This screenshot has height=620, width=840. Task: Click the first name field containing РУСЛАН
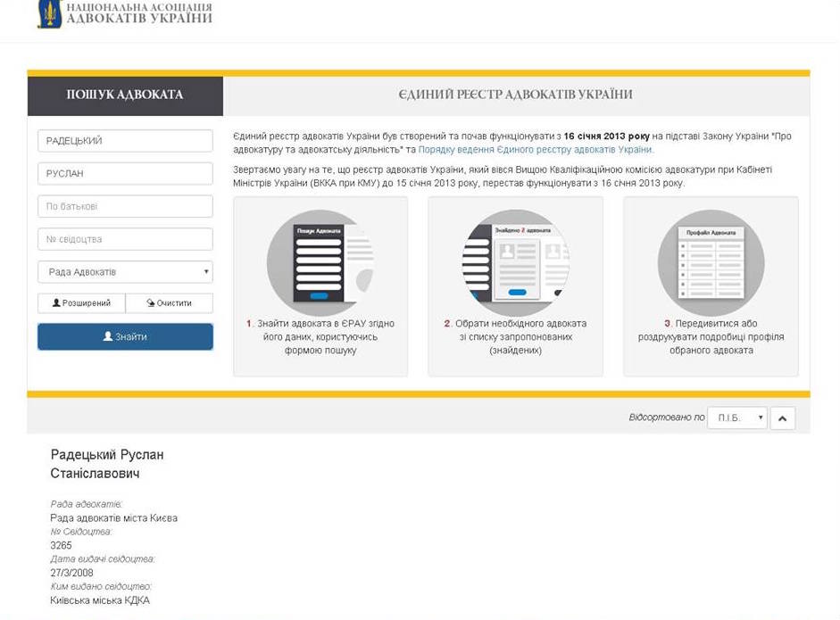pyautogui.click(x=125, y=174)
